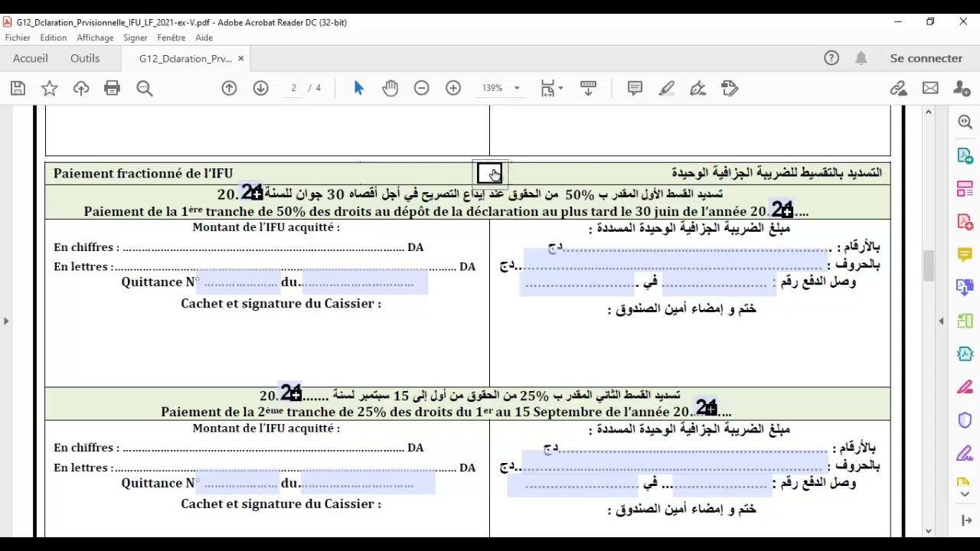Click the magnifier at the top of the right sidebar
This screenshot has height=551, width=980.
[965, 122]
